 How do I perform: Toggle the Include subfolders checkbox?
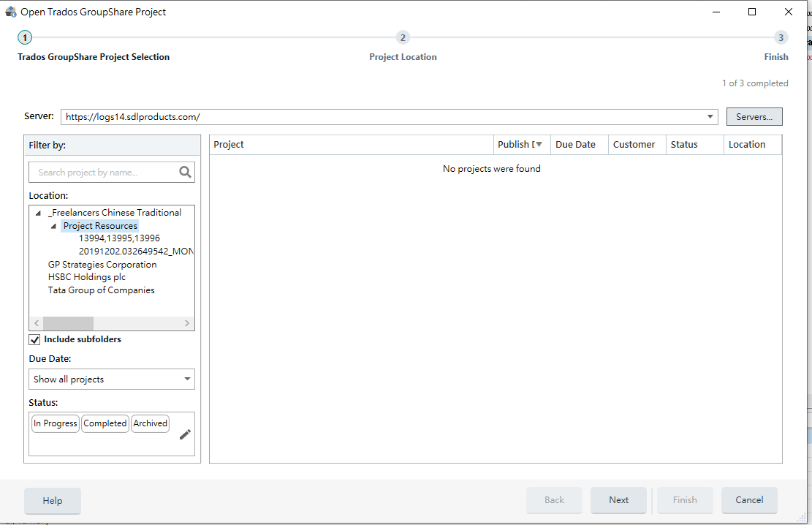point(34,339)
